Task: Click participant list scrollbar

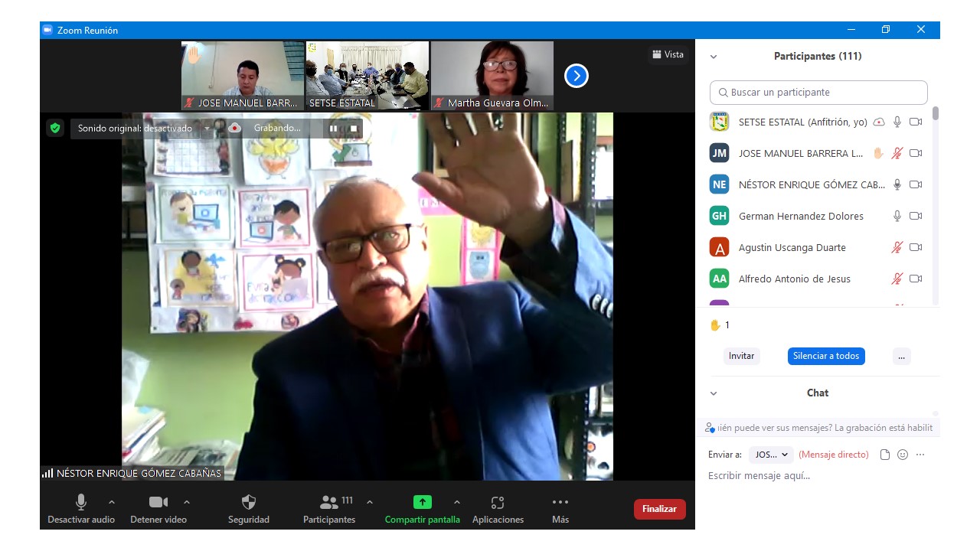Action: [936, 113]
